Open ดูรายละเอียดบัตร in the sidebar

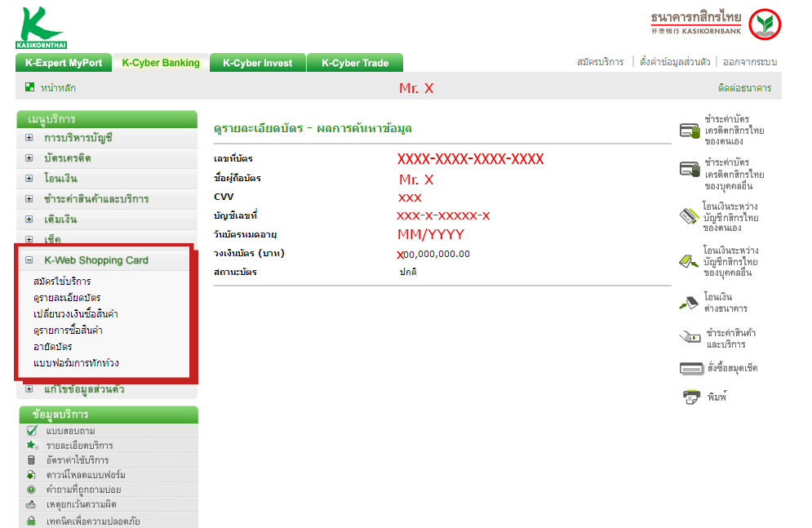pyautogui.click(x=67, y=298)
